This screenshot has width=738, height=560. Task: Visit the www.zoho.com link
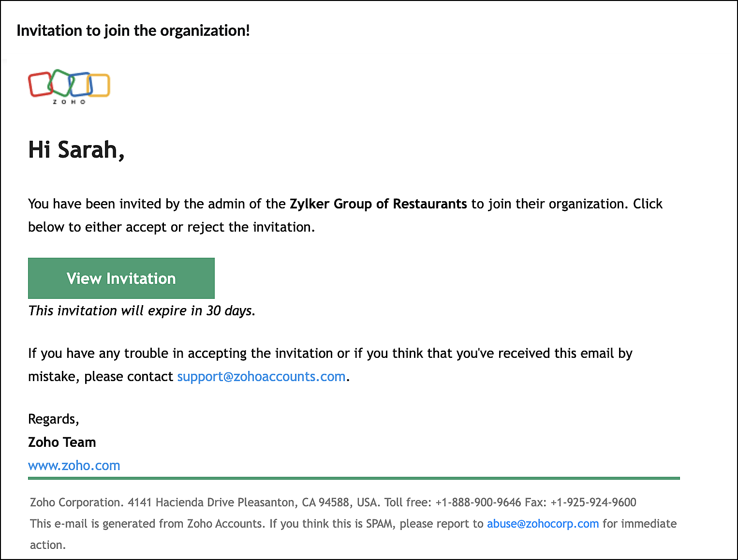point(74,465)
